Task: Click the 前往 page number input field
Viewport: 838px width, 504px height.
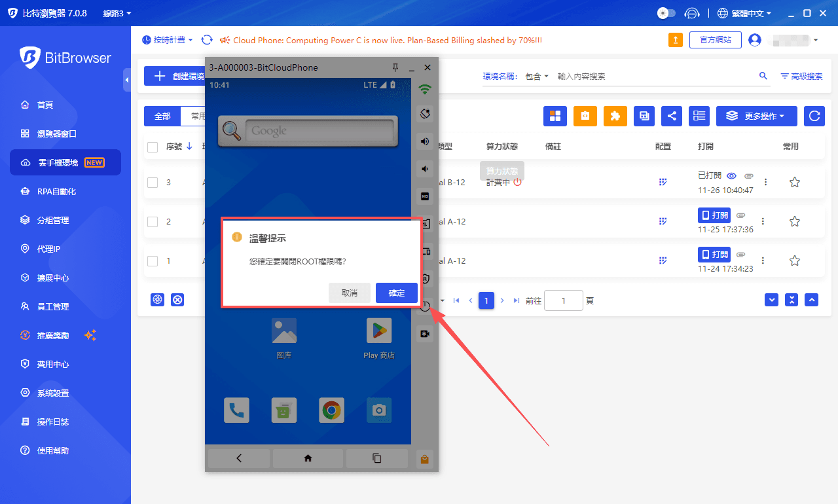Action: tap(563, 300)
